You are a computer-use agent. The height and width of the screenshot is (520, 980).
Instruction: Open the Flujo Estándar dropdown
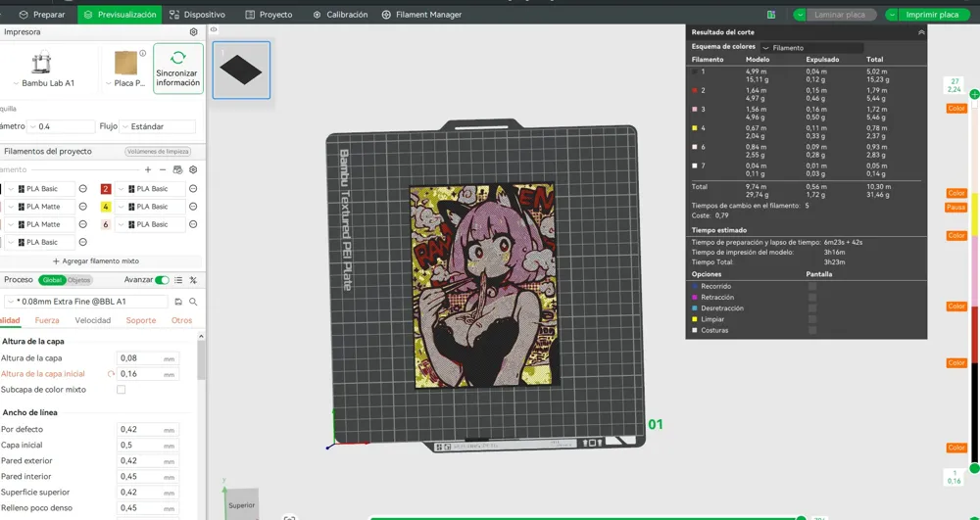[157, 126]
